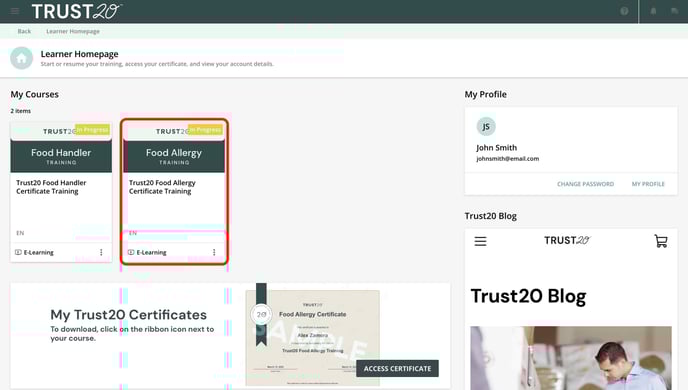The width and height of the screenshot is (688, 390).
Task: Open the shopping cart in Trust20 Blog
Action: click(661, 241)
